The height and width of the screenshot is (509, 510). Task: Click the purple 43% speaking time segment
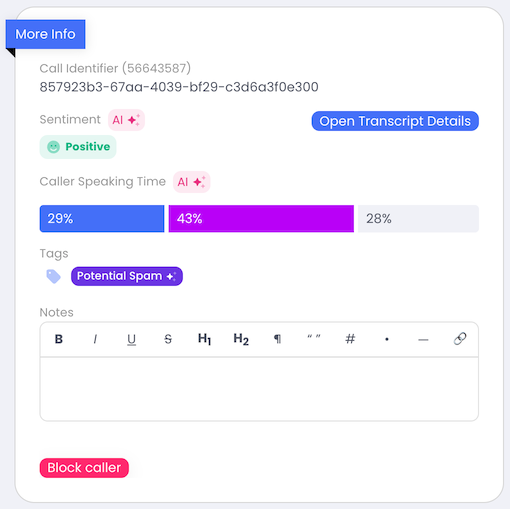[261, 219]
